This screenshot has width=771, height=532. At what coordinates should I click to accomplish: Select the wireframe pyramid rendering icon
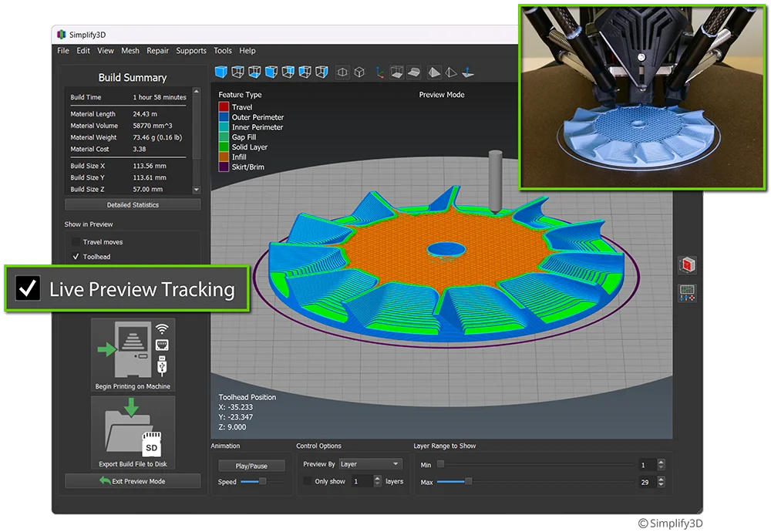click(x=451, y=72)
